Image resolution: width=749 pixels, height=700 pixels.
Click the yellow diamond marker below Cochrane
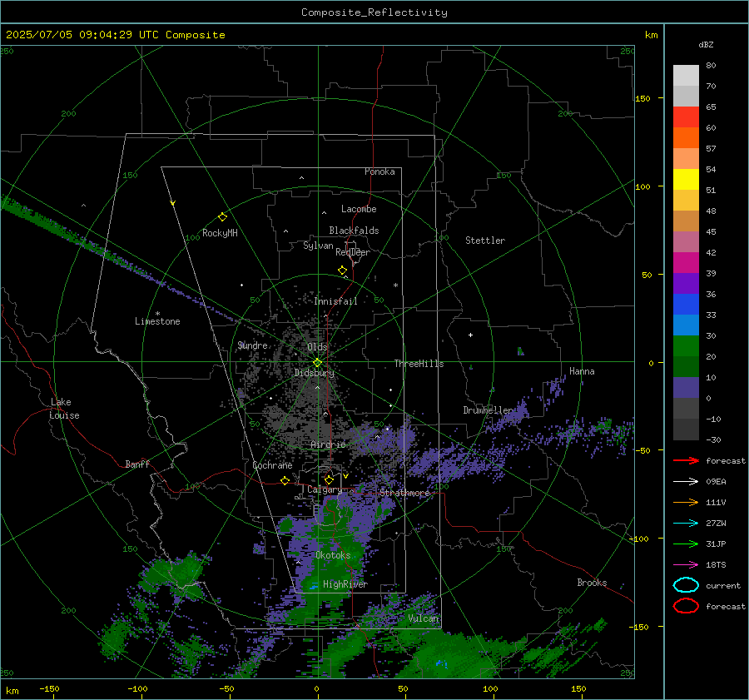[x=285, y=480]
